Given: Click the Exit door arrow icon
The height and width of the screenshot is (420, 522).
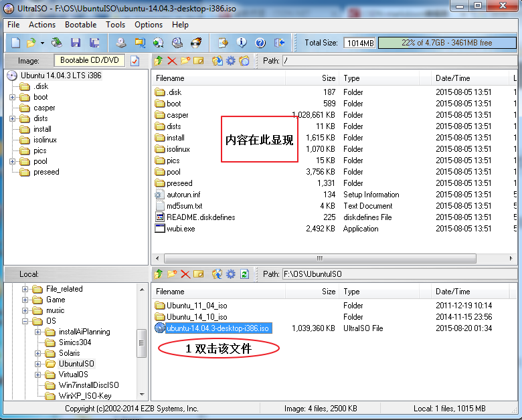Looking at the screenshot, I should [x=279, y=43].
